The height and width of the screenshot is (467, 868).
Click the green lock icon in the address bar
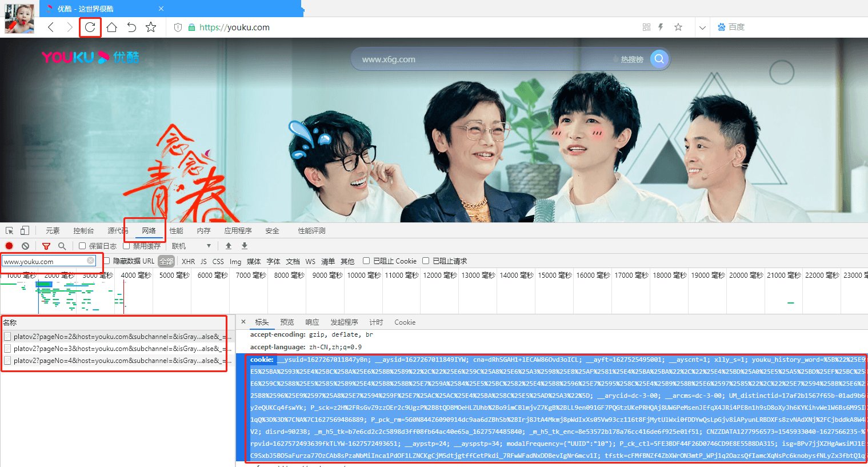191,27
